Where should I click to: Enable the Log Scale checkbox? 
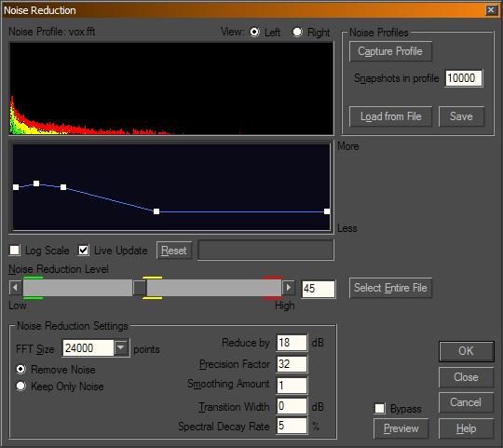coord(14,251)
